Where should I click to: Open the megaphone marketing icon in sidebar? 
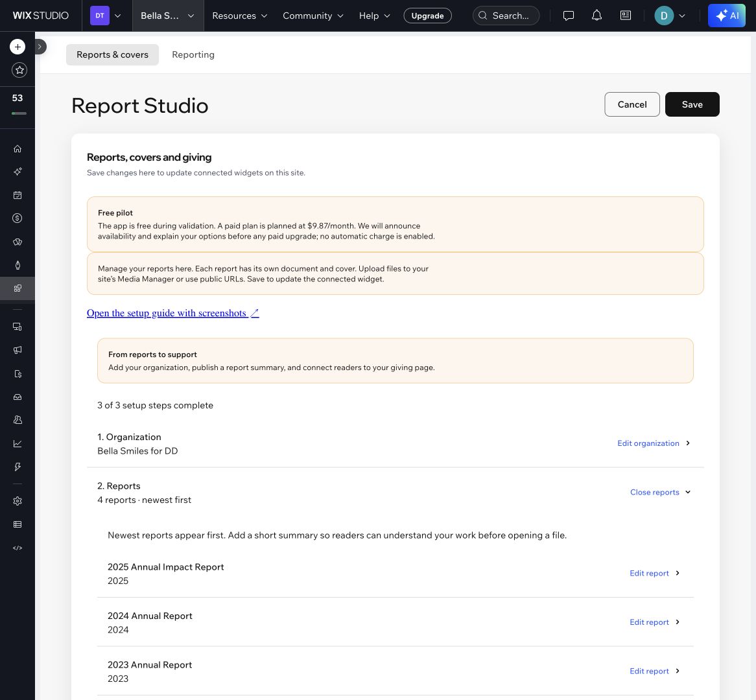click(18, 350)
